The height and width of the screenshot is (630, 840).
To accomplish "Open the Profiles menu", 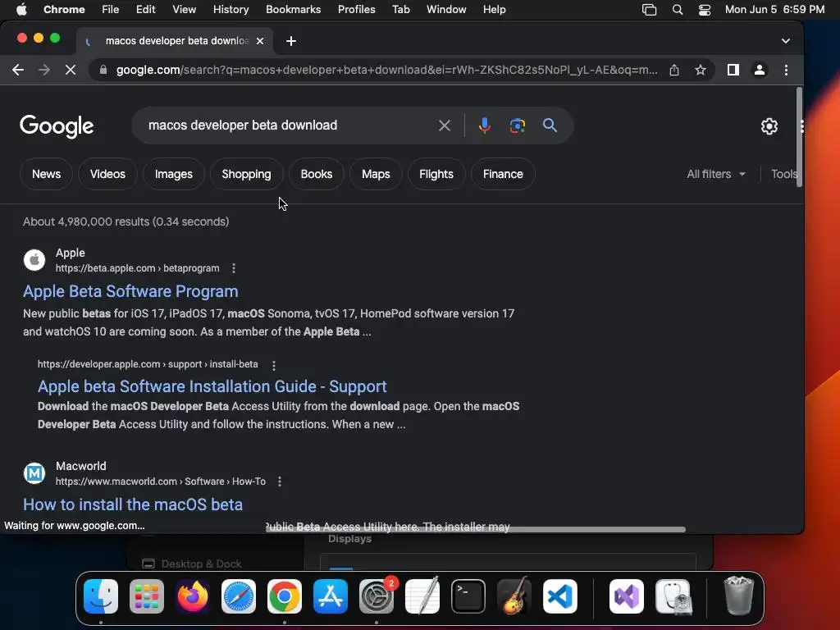I will tap(356, 9).
